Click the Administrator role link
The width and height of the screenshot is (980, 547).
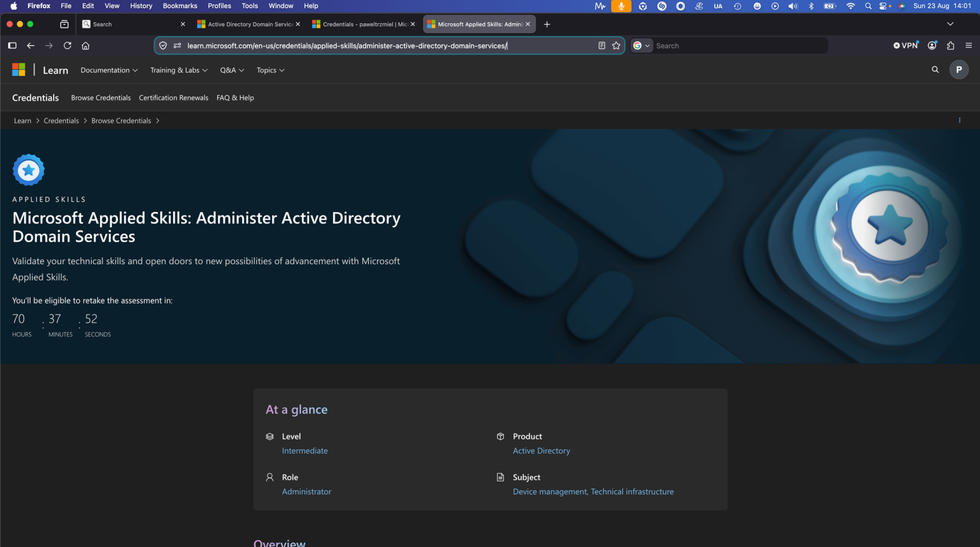click(306, 491)
